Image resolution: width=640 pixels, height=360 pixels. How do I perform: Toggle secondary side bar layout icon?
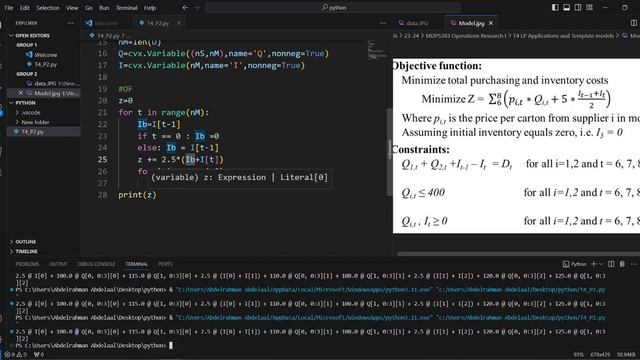[x=578, y=7]
